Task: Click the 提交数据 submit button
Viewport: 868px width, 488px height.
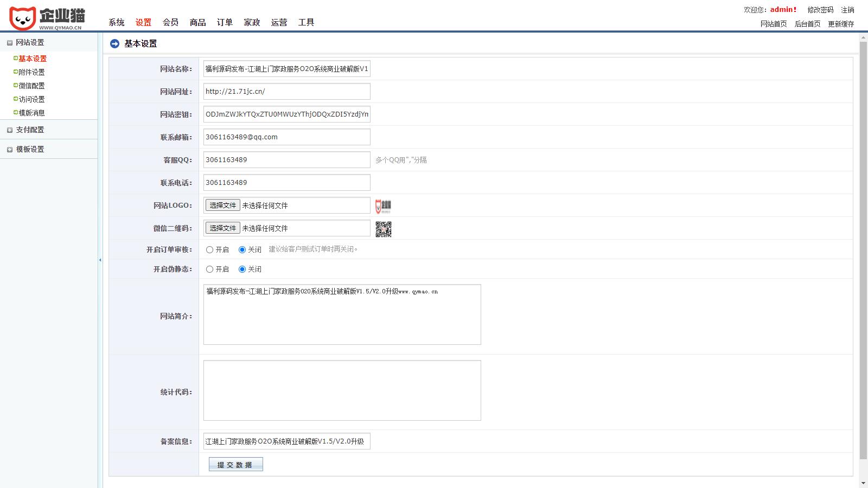Action: point(235,464)
